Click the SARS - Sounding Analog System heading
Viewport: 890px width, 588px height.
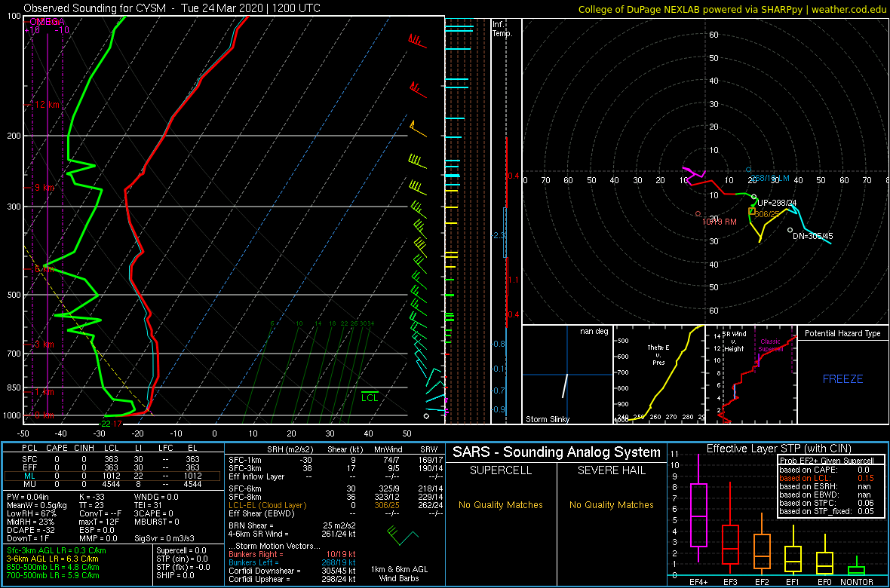click(557, 452)
